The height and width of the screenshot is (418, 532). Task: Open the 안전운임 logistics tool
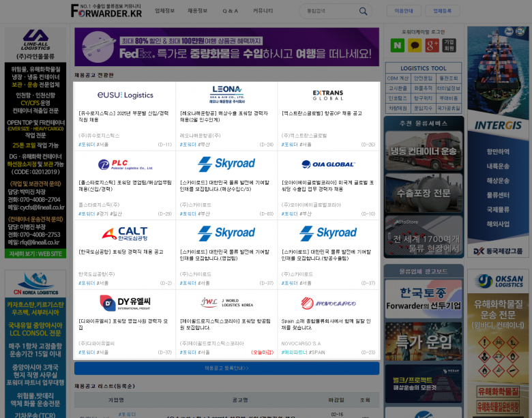(423, 78)
